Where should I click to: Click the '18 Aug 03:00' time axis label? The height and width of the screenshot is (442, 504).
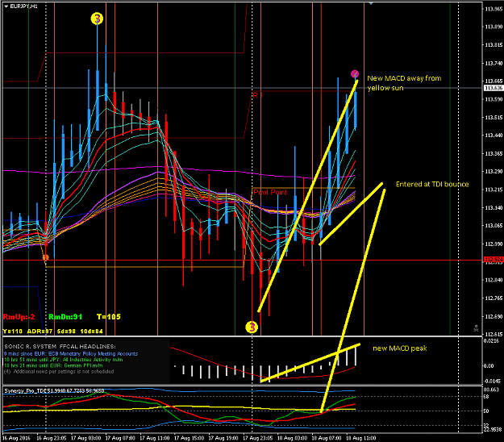292,438
